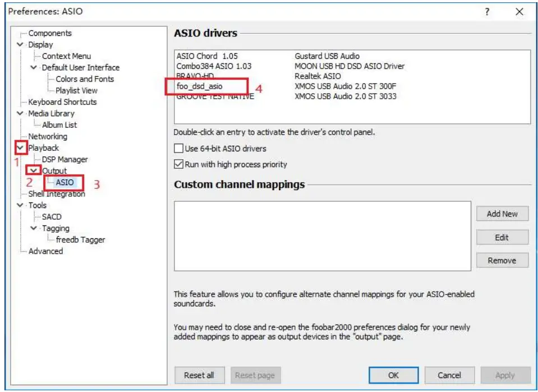538x392 pixels.
Task: Click the Add New mapping button
Action: point(502,214)
